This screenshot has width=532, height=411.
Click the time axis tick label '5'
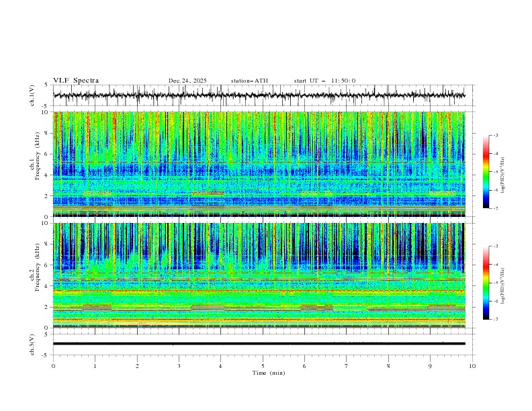pos(263,366)
